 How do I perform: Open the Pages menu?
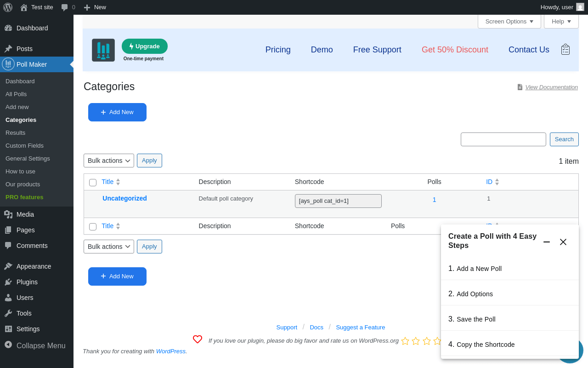pos(37,230)
